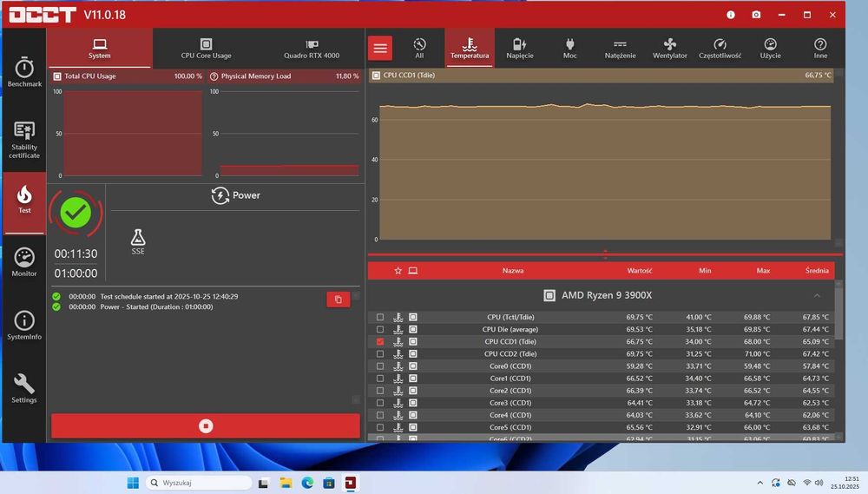Select the Moc power tab
The width and height of the screenshot is (868, 494).
pyautogui.click(x=569, y=48)
